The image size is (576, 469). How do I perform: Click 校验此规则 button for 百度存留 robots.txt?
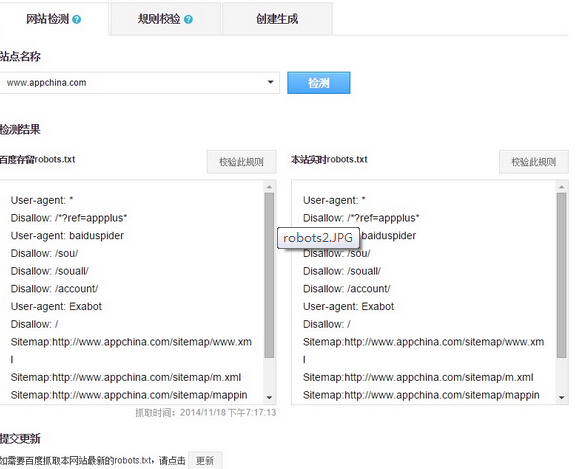241,162
